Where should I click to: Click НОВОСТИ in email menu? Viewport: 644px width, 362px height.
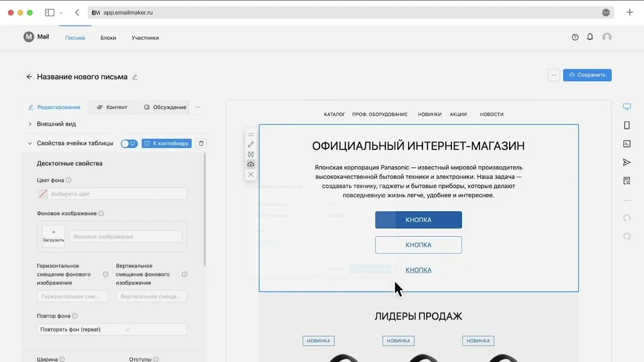[492, 114]
